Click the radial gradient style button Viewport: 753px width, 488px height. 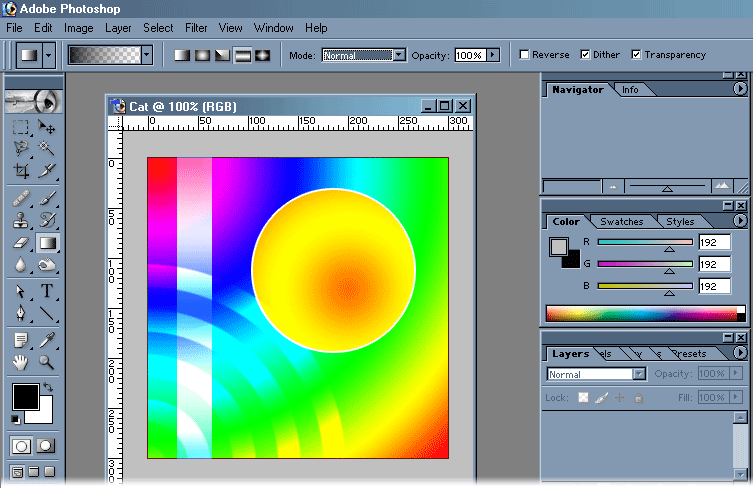click(202, 55)
